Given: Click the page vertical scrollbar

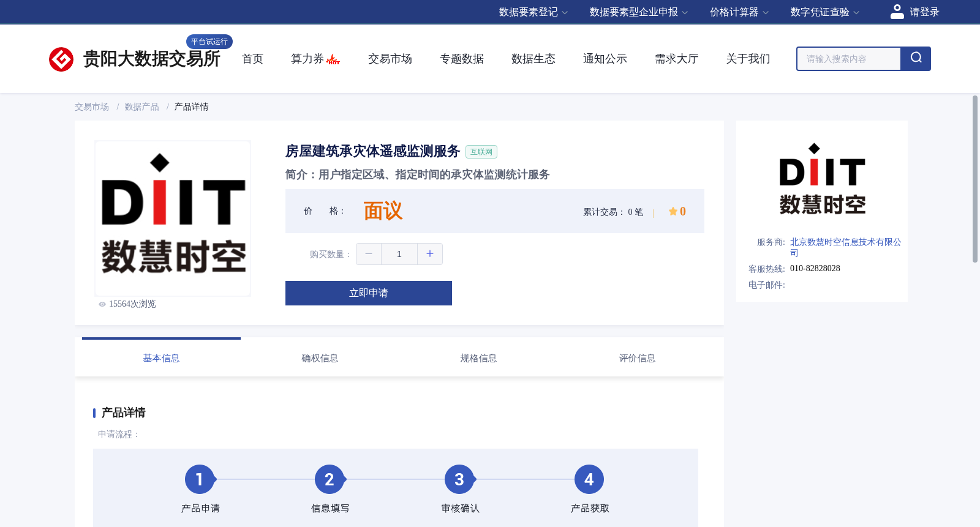Looking at the screenshot, I should click(975, 179).
